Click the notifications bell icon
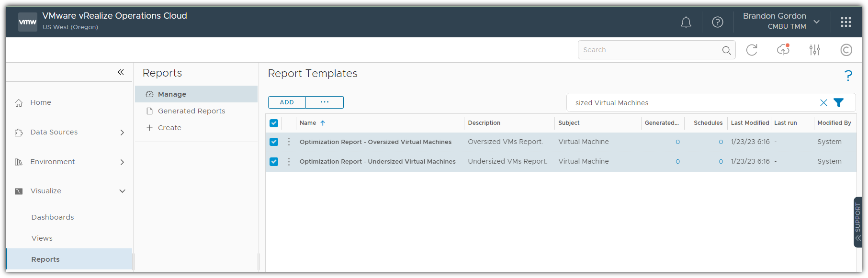 pos(686,22)
